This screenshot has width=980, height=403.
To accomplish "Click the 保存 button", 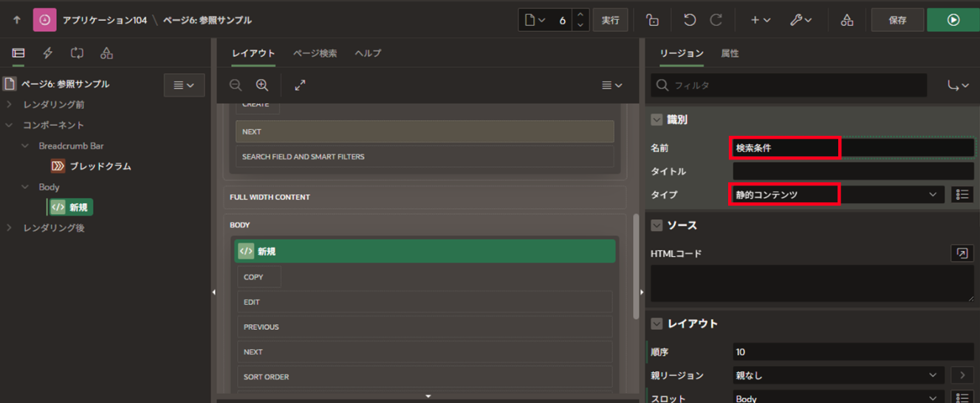I will point(897,20).
